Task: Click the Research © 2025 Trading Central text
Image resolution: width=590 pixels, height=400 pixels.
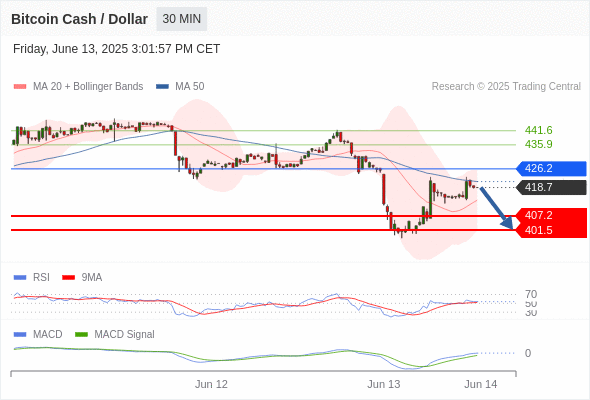Action: (x=506, y=87)
